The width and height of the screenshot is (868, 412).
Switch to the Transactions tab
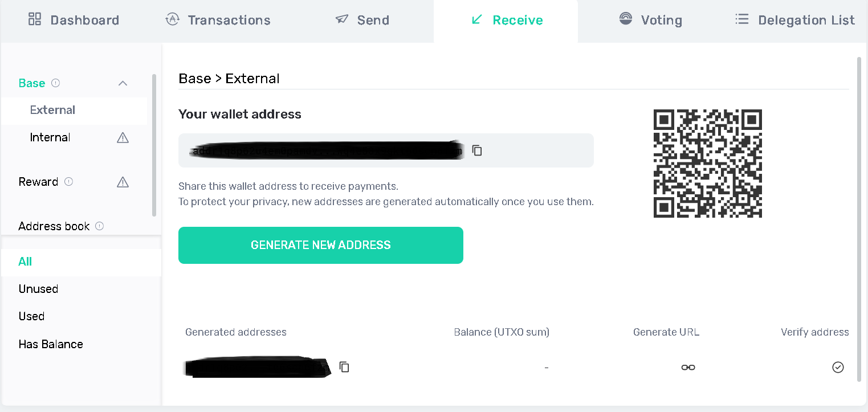(218, 21)
